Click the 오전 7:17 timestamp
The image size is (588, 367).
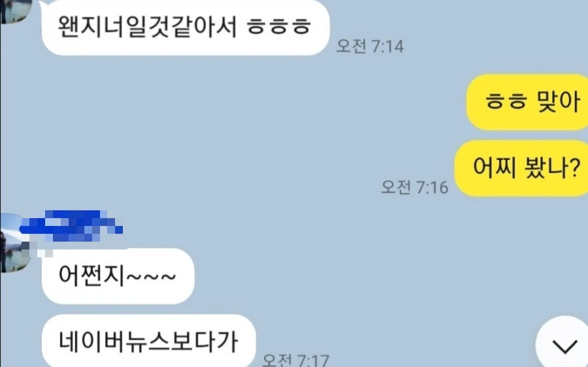point(295,360)
